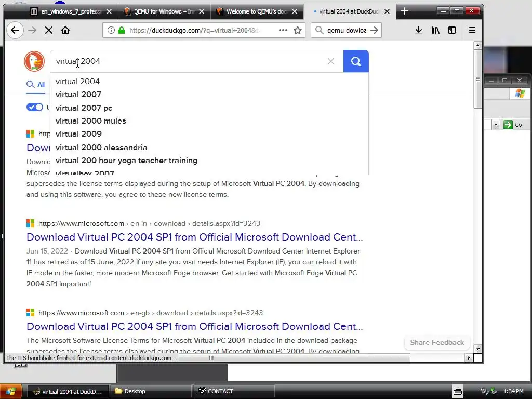Screen dimensions: 532x399
Task: Select virtual 2004 at DuckD taskbar button
Action: (x=68, y=391)
